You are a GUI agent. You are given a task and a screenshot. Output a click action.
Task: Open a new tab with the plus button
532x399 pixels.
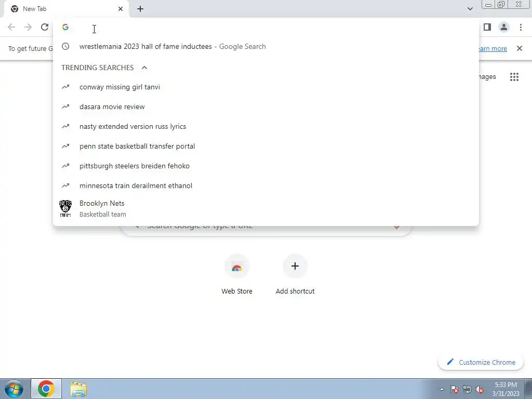140,9
